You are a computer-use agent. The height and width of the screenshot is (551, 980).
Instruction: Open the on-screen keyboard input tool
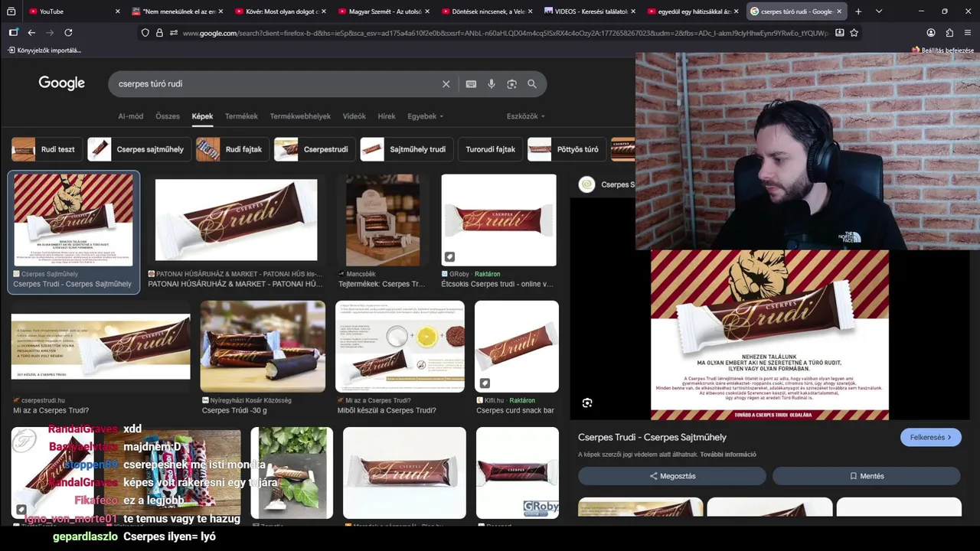click(471, 84)
